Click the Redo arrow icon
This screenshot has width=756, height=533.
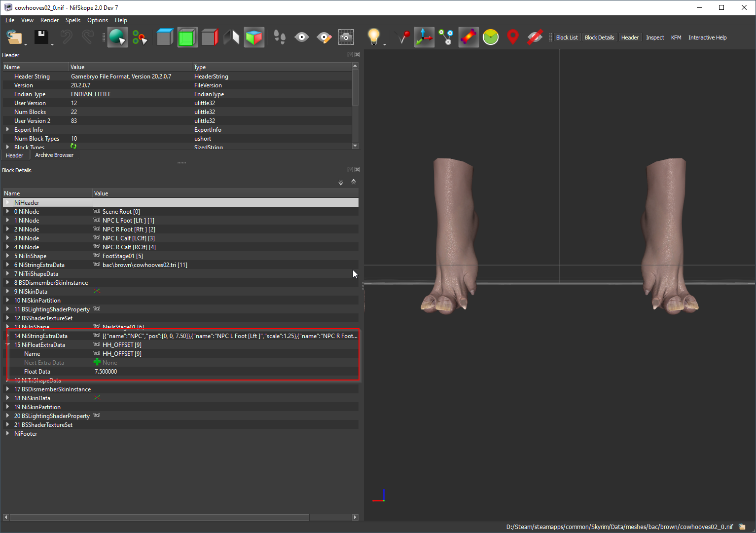tap(88, 38)
